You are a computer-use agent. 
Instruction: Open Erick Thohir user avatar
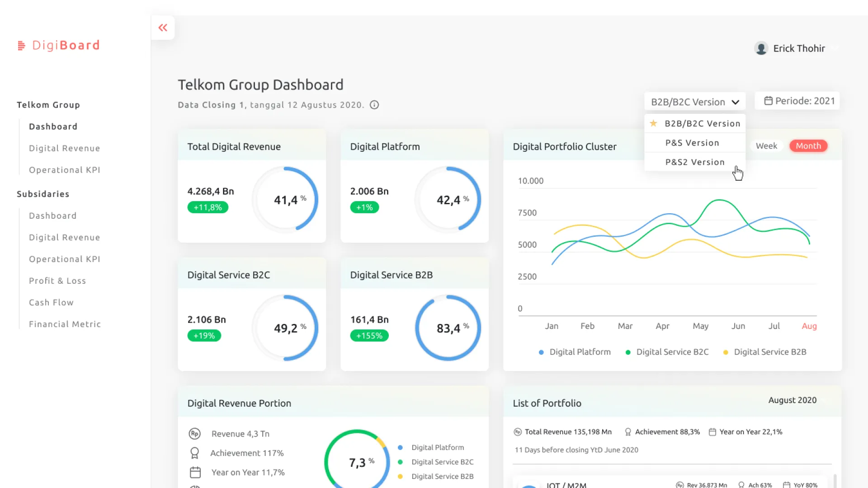761,48
